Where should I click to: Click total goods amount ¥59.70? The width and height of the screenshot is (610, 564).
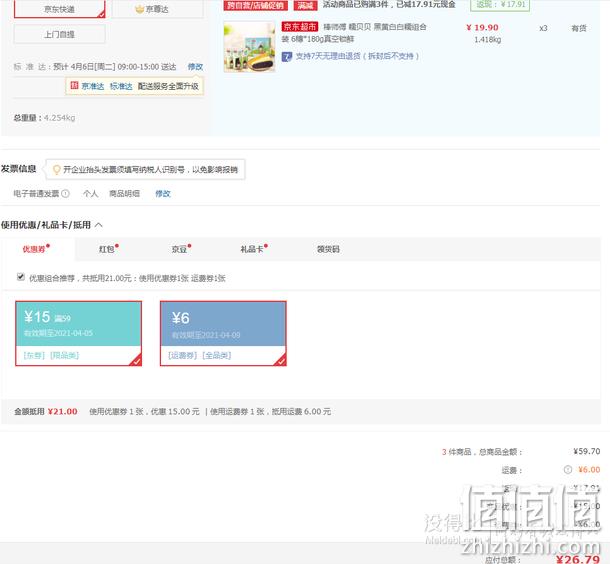click(x=587, y=451)
